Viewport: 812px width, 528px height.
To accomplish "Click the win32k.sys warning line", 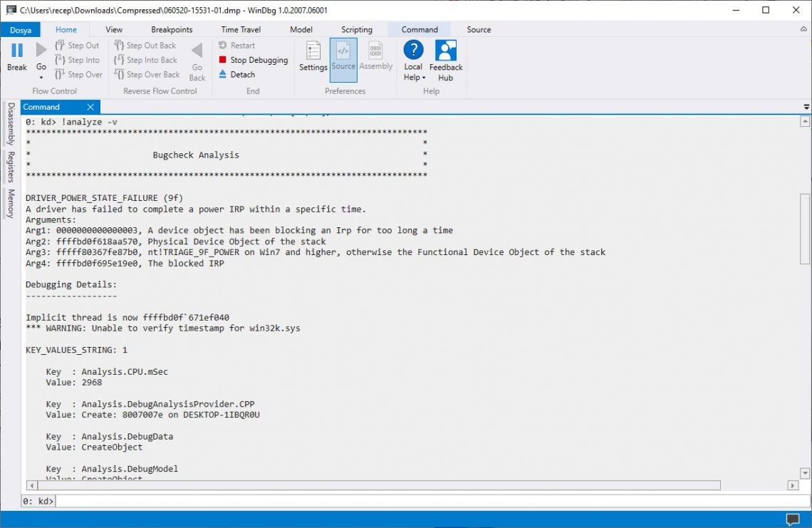I will (x=162, y=328).
